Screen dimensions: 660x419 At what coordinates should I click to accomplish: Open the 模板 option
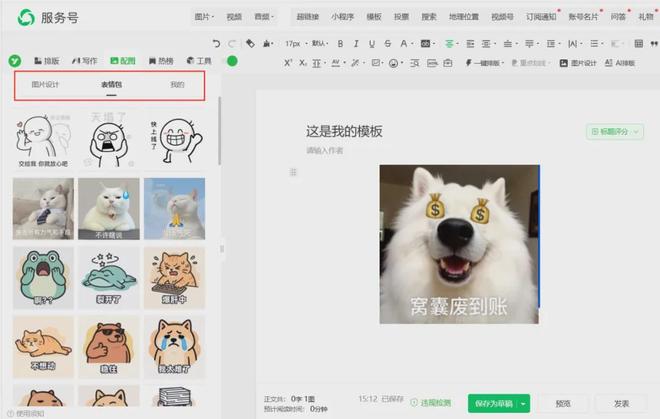(374, 17)
